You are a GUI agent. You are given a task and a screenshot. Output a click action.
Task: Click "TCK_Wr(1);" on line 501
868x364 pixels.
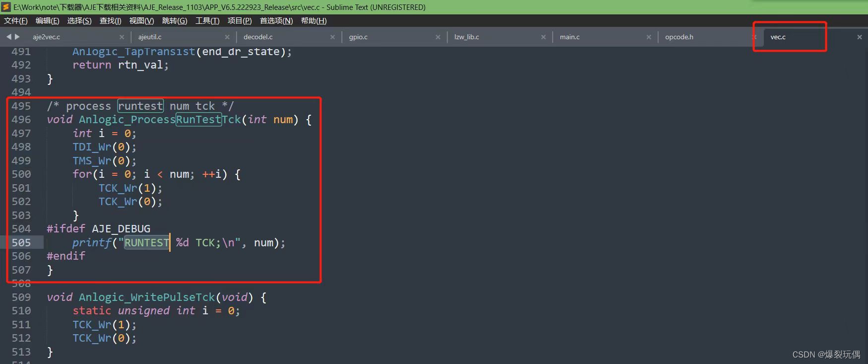[130, 188]
